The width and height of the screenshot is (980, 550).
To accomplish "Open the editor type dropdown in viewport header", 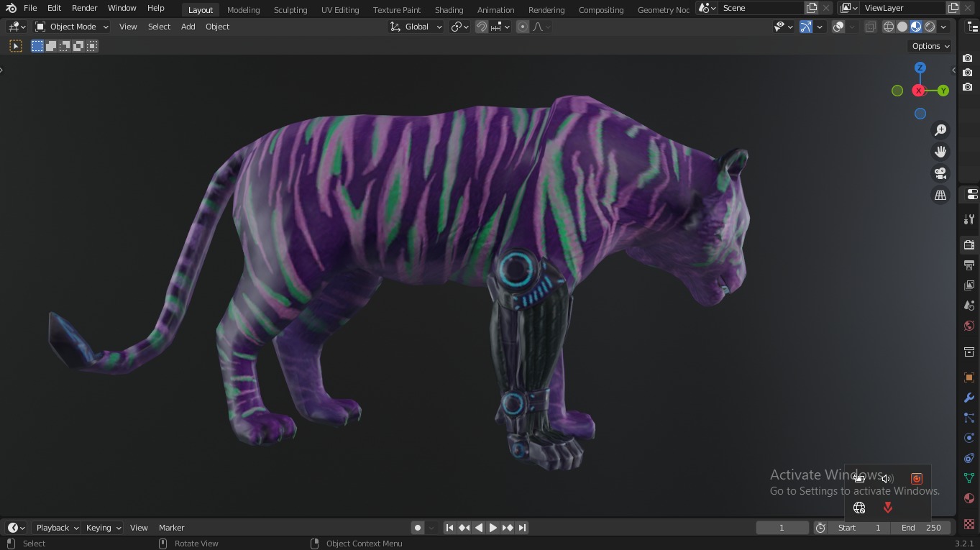I will pyautogui.click(x=17, y=27).
